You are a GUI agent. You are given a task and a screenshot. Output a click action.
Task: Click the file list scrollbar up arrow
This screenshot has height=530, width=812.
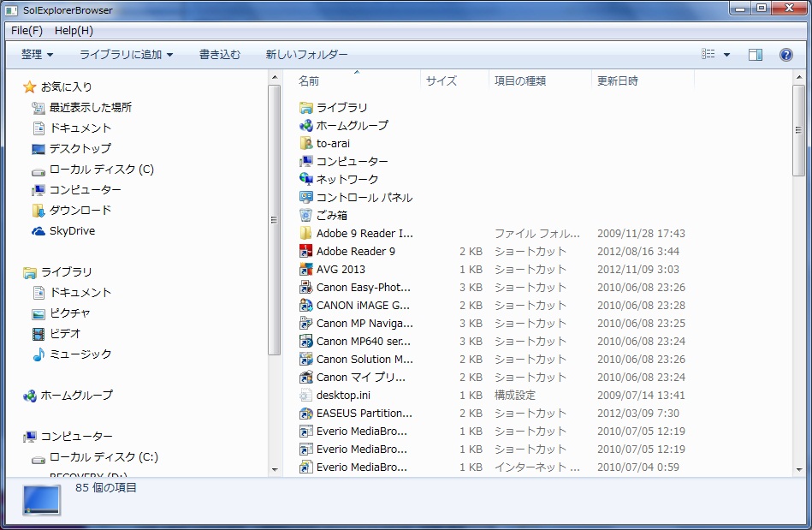pyautogui.click(x=799, y=77)
